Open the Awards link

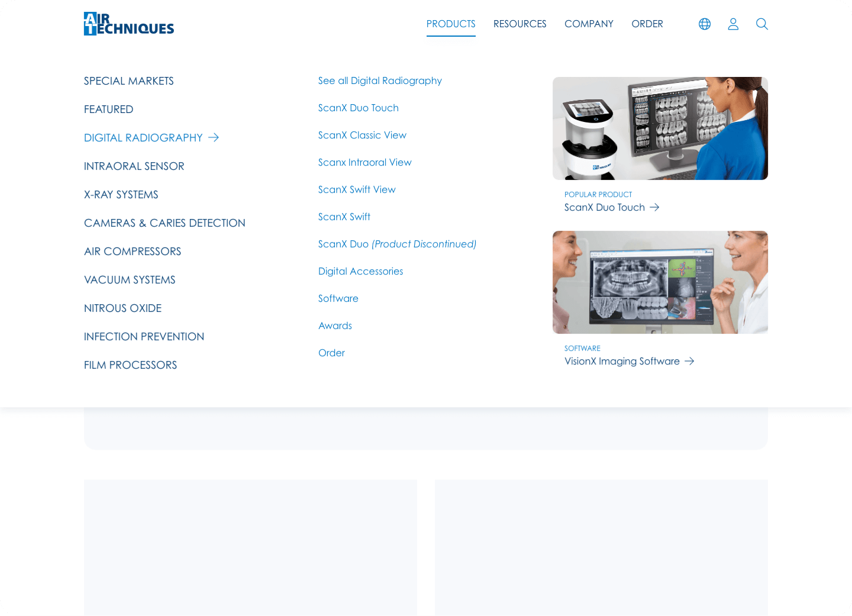[x=335, y=325]
